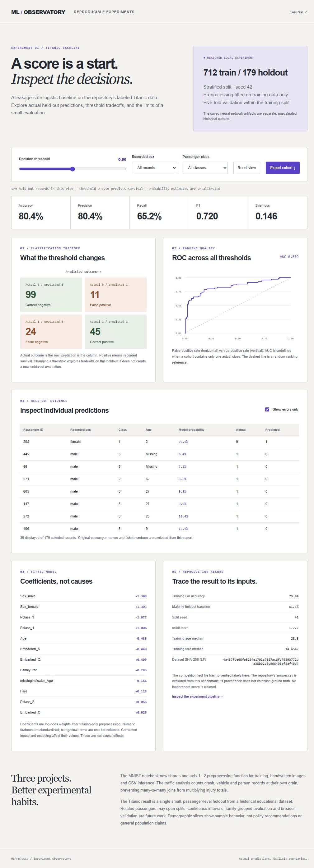Select the row for passenger 805
314x868 pixels.
click(x=159, y=492)
